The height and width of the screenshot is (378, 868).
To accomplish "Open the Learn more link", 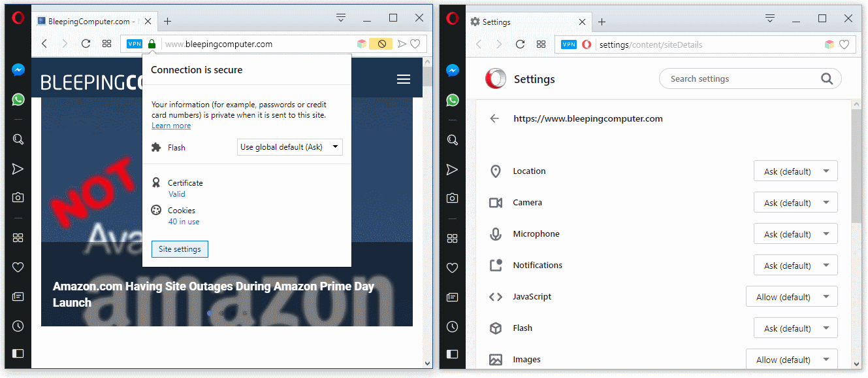I will click(171, 126).
